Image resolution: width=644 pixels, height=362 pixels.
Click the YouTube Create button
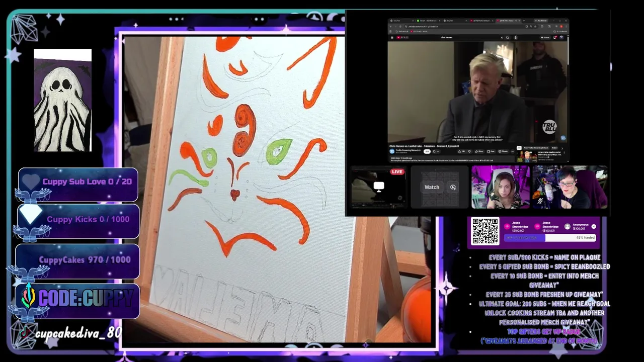click(545, 37)
